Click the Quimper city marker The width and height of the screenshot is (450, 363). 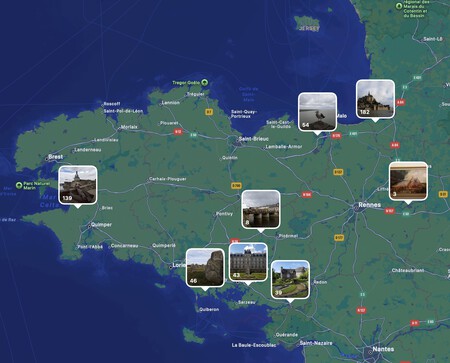point(90,226)
